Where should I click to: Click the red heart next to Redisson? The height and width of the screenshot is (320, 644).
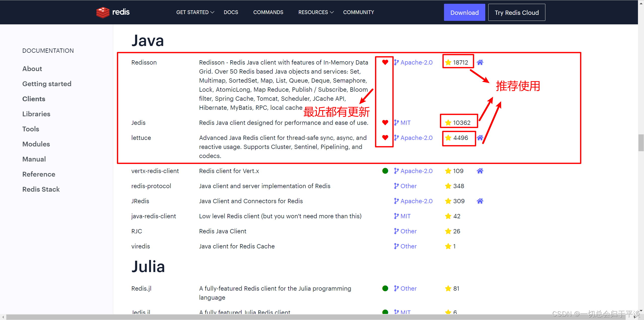385,62
